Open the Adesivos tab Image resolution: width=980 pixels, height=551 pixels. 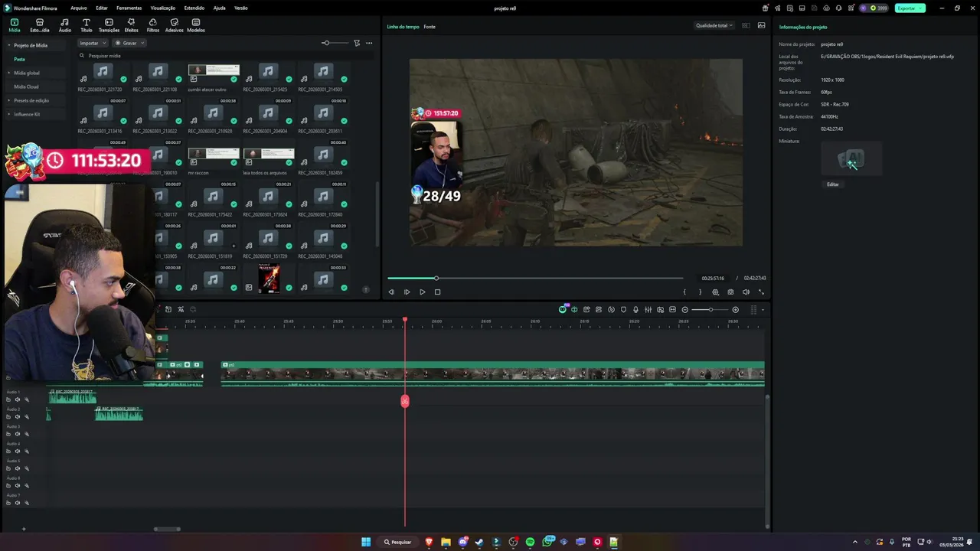pyautogui.click(x=174, y=25)
